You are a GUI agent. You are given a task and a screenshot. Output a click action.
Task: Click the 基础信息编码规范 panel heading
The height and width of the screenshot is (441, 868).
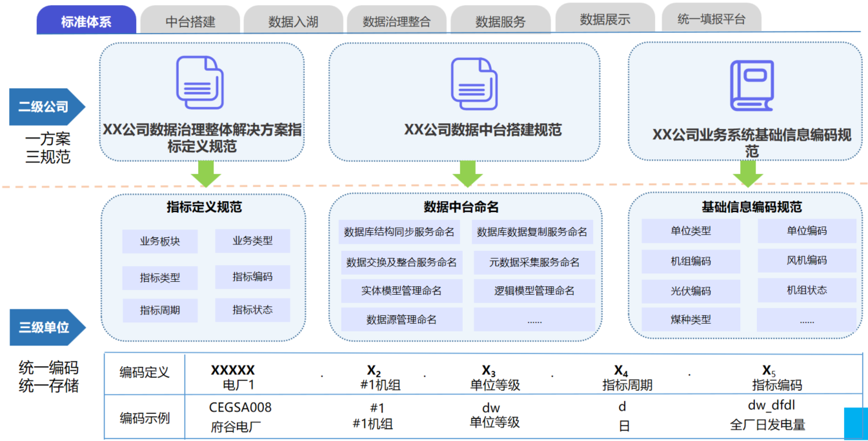(752, 207)
